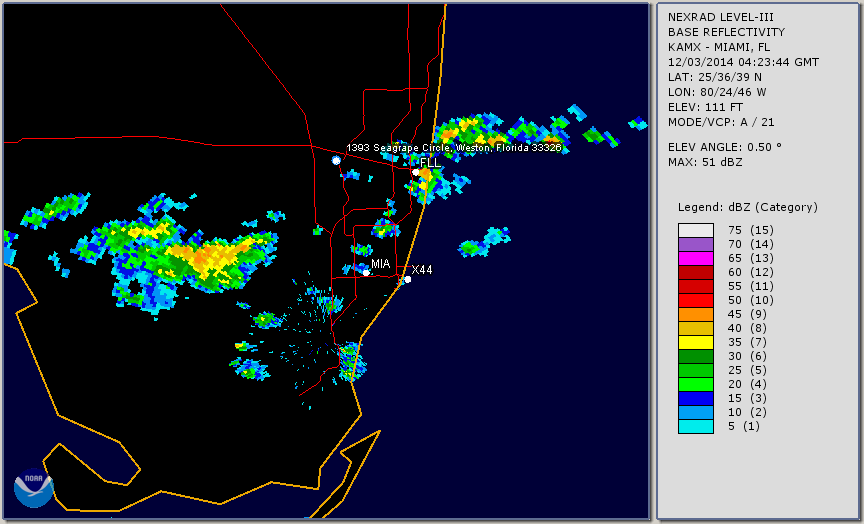
Task: Click the 15 dBZ blue legend swatch
Action: [x=696, y=398]
